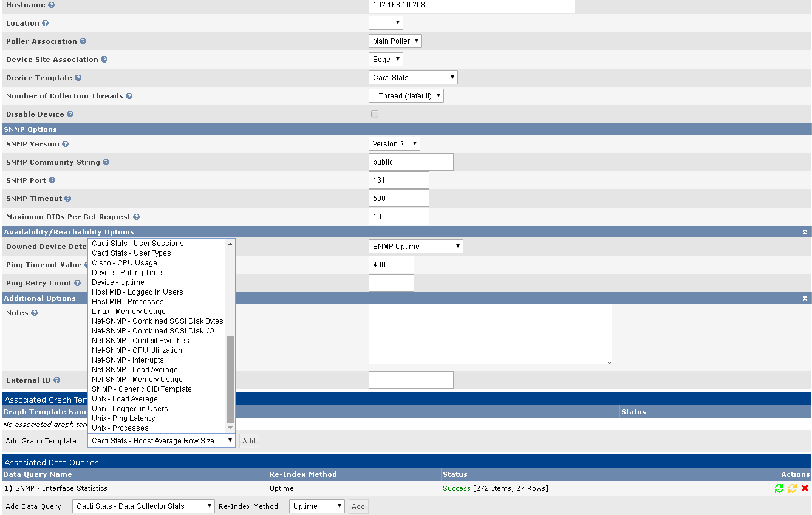The width and height of the screenshot is (812, 515).
Task: Click the Add Graph Template select box
Action: click(x=162, y=440)
